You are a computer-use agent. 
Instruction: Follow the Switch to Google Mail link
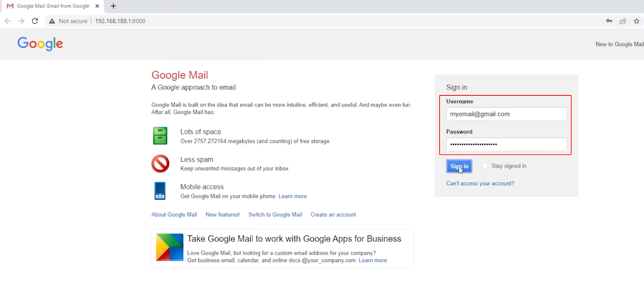pos(275,215)
